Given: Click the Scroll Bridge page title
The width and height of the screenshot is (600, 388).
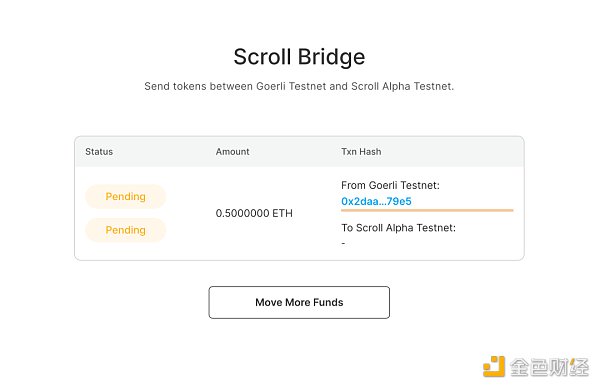Looking at the screenshot, I should (x=299, y=57).
